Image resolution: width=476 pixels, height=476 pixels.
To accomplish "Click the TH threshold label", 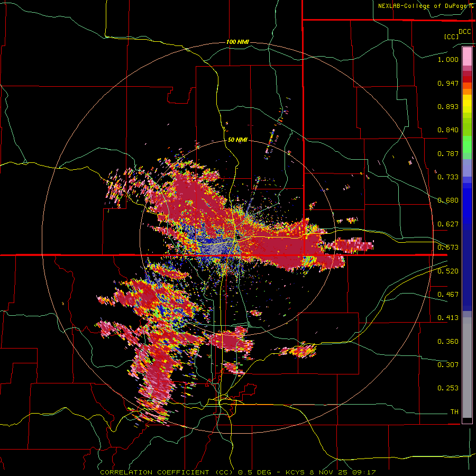I will pyautogui.click(x=454, y=412).
